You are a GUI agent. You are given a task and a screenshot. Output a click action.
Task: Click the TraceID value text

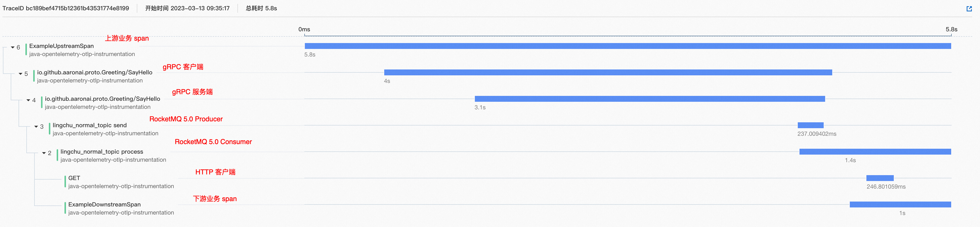[77, 8]
